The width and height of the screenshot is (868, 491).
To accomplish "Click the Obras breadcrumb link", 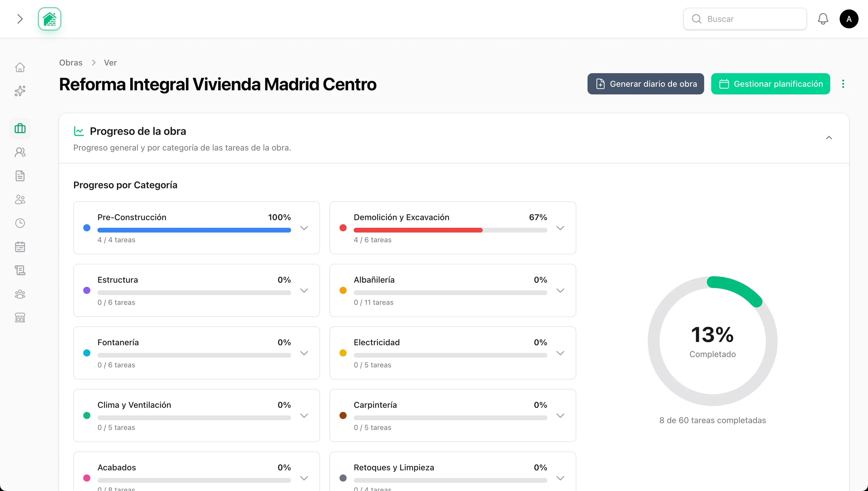I will coord(71,63).
